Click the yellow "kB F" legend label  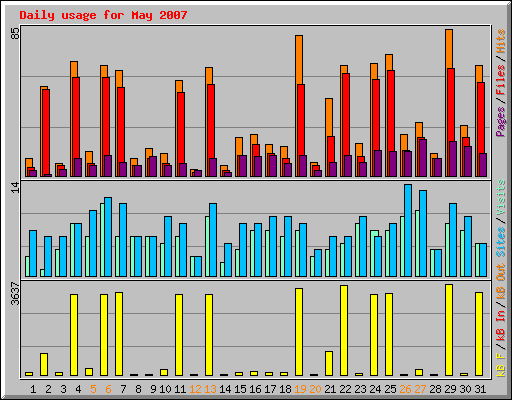click(x=500, y=364)
